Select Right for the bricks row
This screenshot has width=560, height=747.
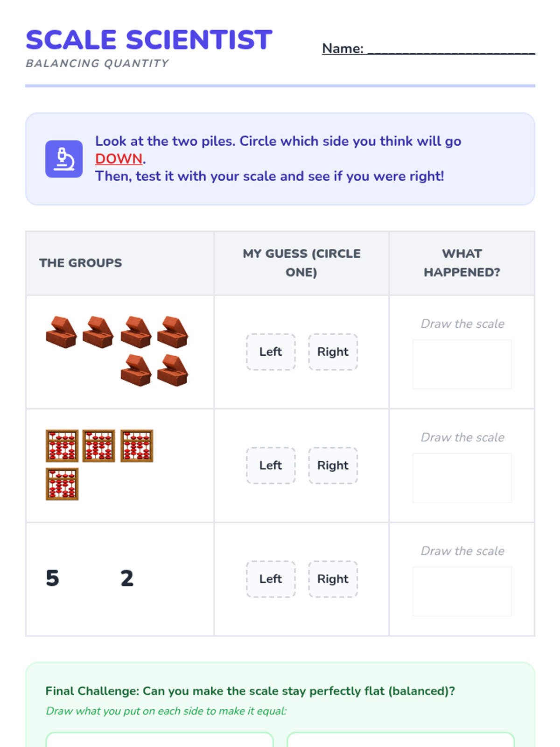tap(333, 352)
